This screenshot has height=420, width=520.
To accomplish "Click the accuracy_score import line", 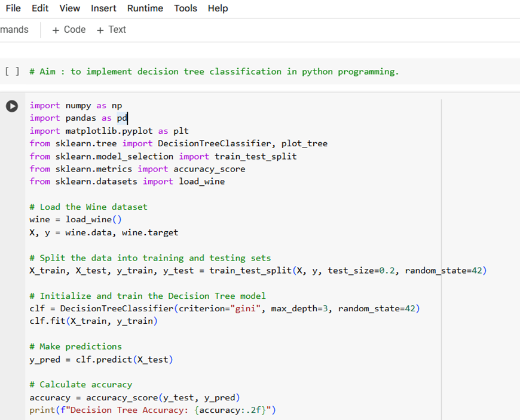I will pos(137,168).
